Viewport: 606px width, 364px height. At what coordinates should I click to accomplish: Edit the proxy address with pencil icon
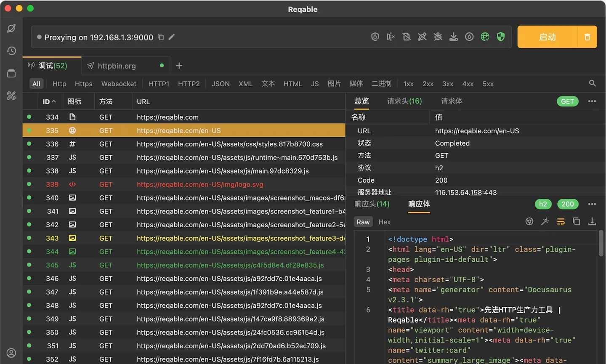click(x=172, y=37)
